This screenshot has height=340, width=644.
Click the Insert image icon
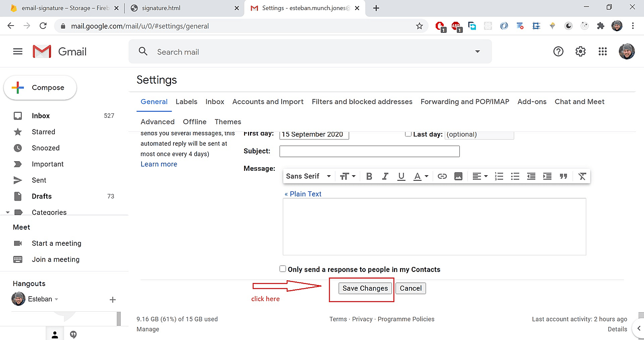coord(458,176)
